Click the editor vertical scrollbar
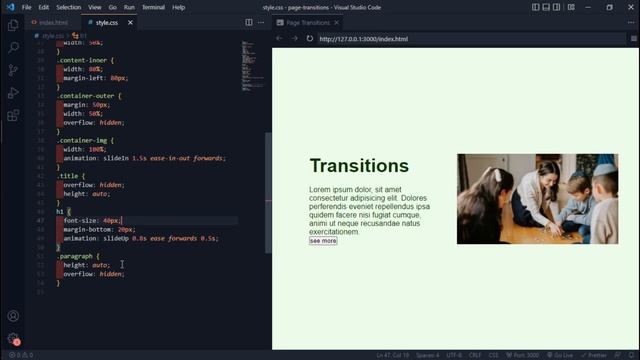 pos(268,193)
